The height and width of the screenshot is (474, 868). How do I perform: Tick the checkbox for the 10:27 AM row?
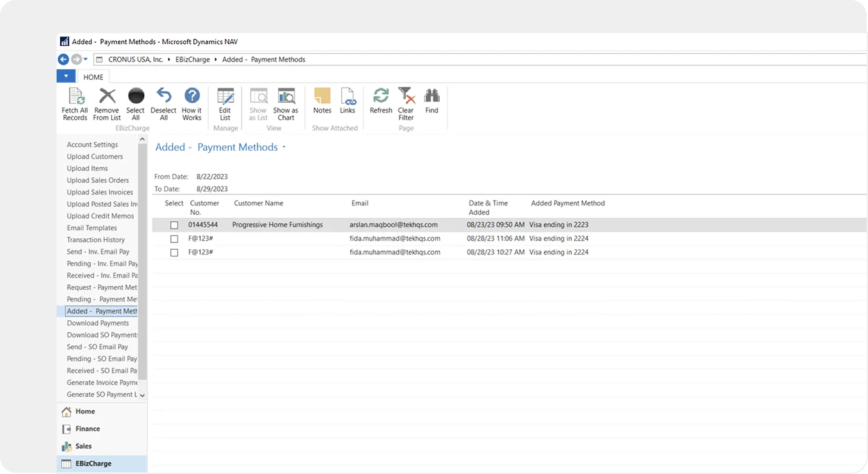pos(174,252)
